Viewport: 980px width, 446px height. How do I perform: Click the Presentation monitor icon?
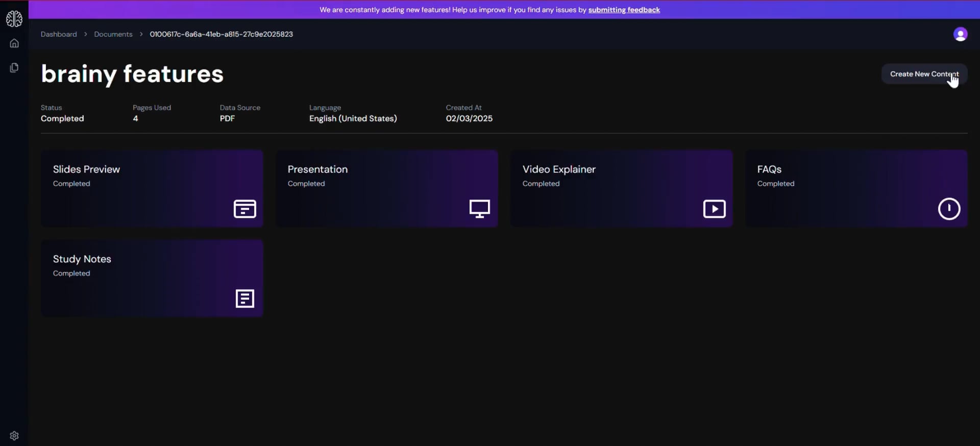pyautogui.click(x=479, y=209)
